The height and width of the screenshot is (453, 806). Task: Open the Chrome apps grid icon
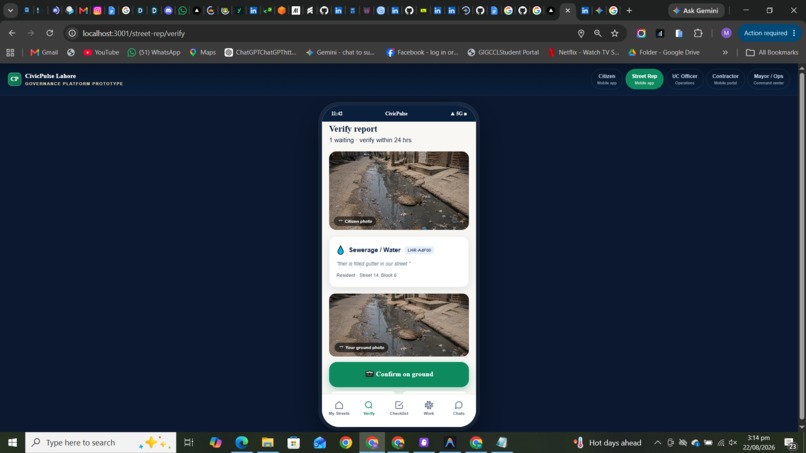point(10,52)
